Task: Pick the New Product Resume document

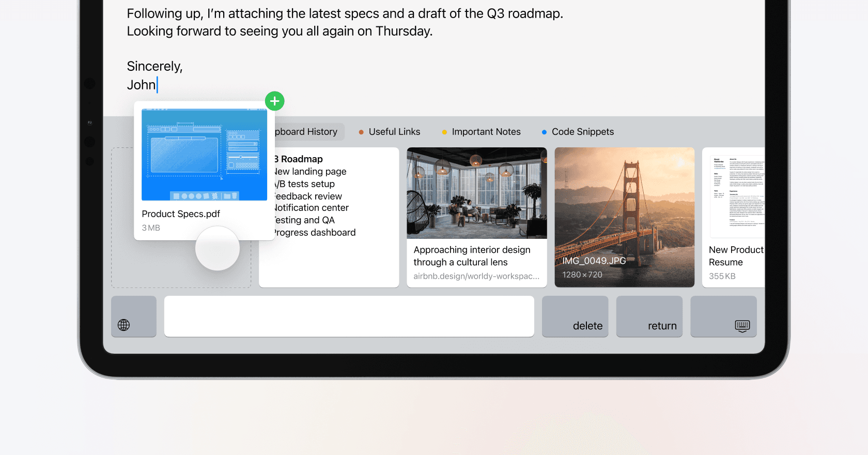Action: pos(734,217)
